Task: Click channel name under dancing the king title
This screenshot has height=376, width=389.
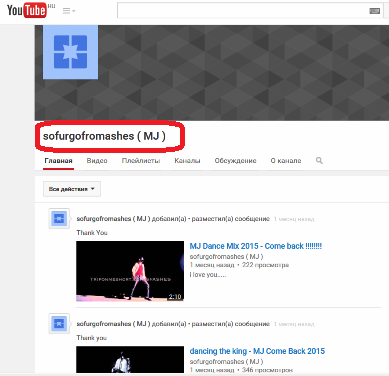Action: [226, 361]
